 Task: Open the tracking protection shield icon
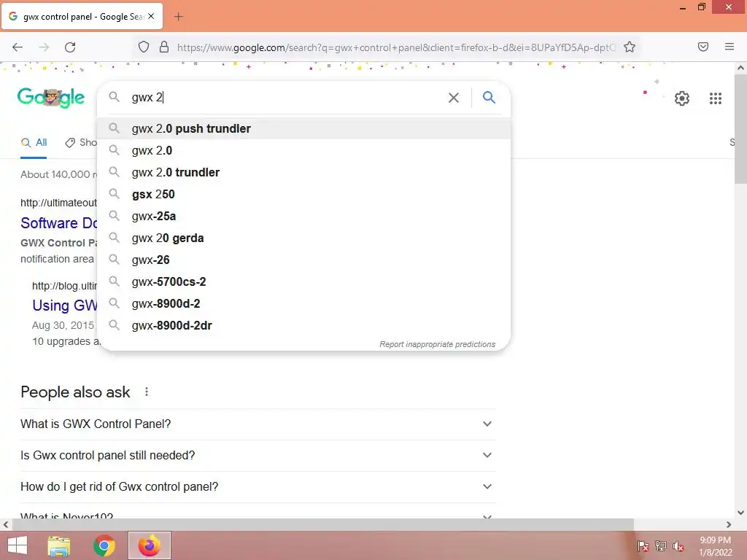pyautogui.click(x=144, y=47)
